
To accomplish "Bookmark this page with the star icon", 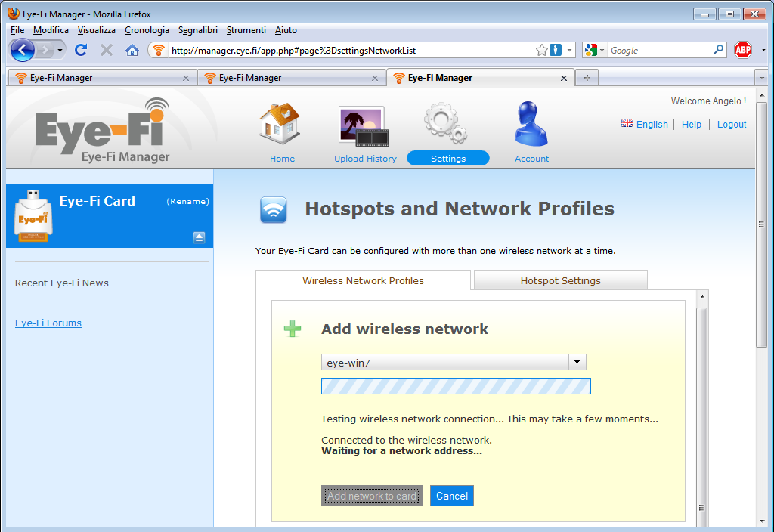I will (541, 50).
